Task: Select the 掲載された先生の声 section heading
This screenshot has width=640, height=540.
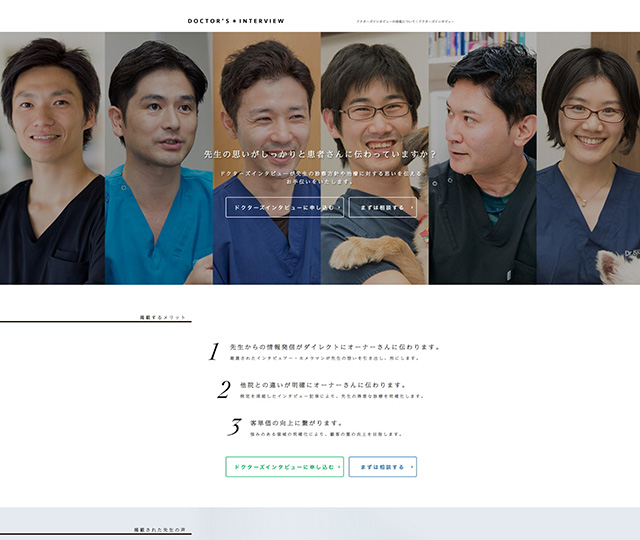Action: point(160,528)
